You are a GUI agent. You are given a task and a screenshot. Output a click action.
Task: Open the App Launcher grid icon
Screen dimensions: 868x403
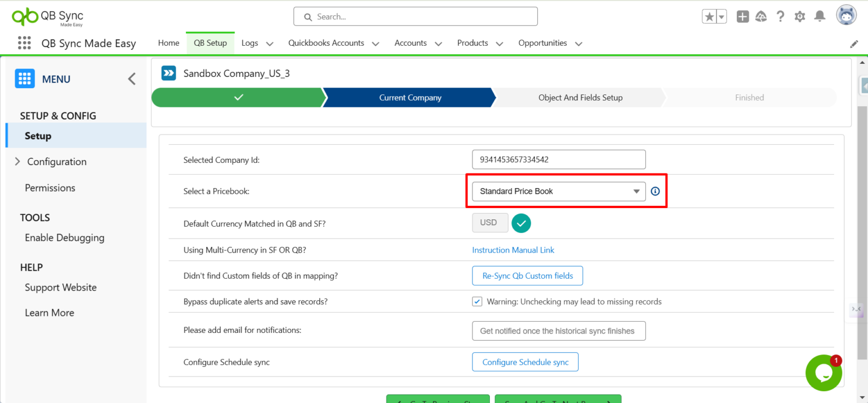point(24,43)
